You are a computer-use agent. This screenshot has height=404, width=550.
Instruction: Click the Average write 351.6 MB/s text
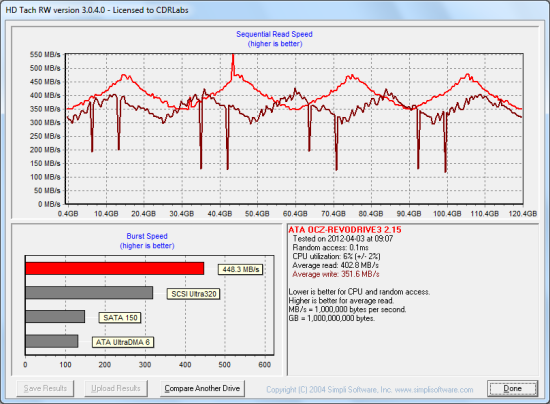click(x=336, y=274)
